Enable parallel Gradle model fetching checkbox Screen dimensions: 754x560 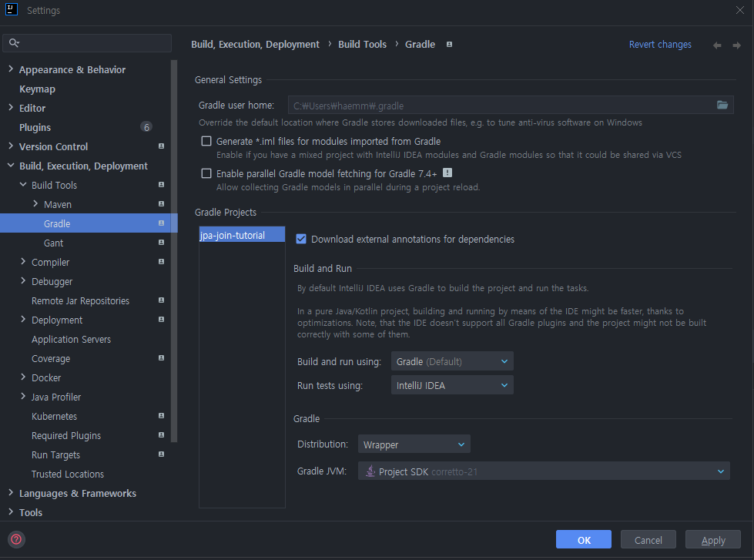pos(206,173)
